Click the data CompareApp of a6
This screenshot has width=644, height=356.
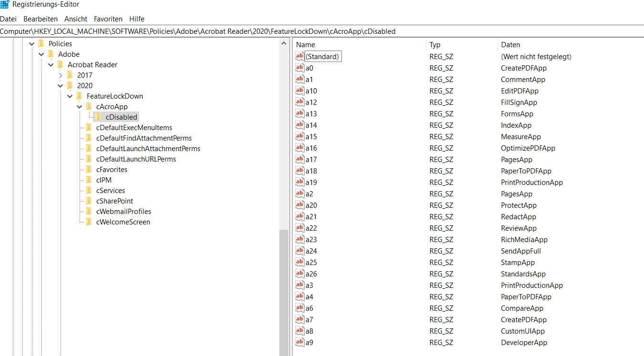[x=522, y=308]
